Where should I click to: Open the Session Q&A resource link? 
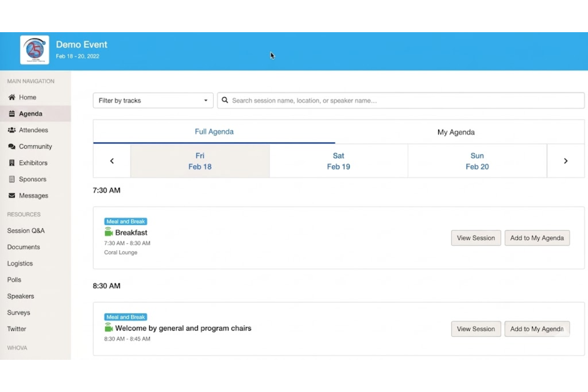[x=26, y=230]
